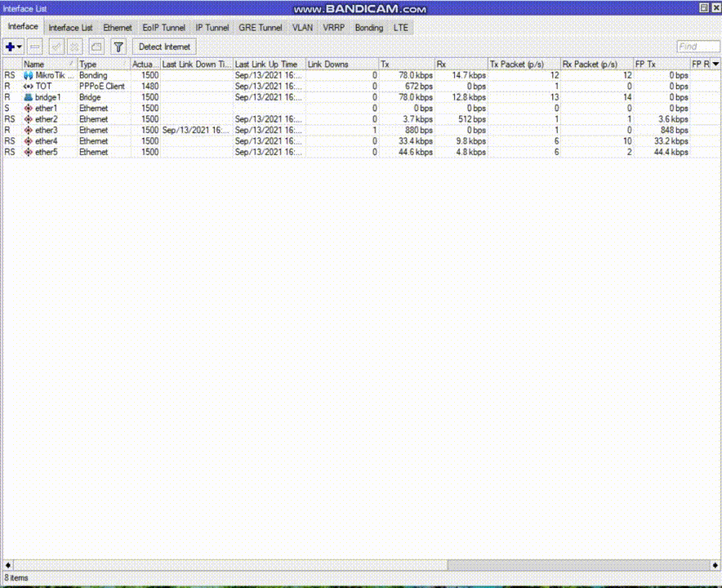
Task: Sort by the Actual MTU header
Action: coord(145,64)
